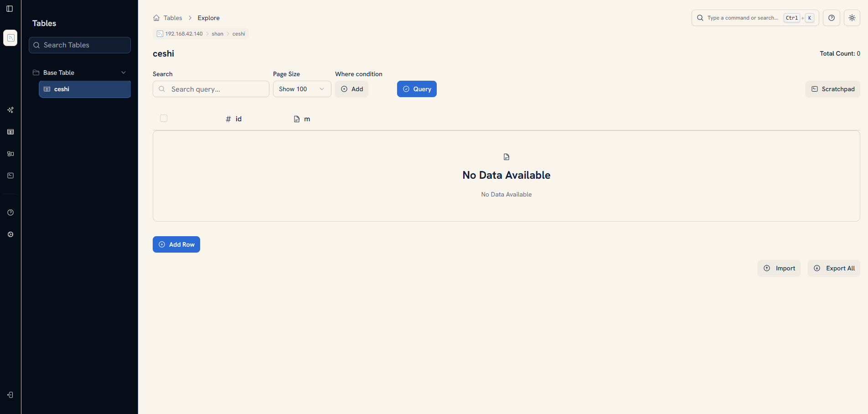Go to Tables breadcrumb link
868x414 pixels.
tap(173, 18)
